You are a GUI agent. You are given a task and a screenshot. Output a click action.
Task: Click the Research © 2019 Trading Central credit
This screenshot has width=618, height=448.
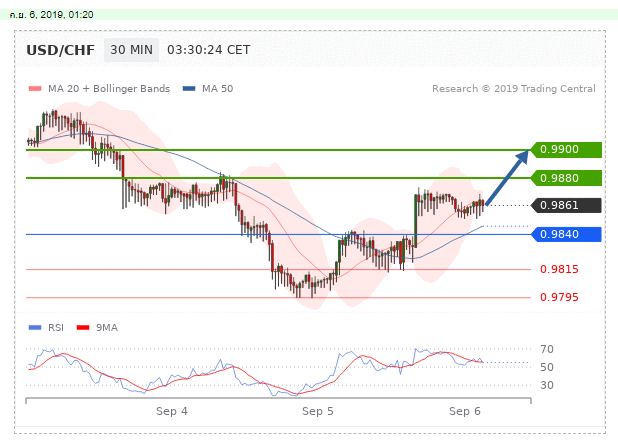pyautogui.click(x=514, y=89)
